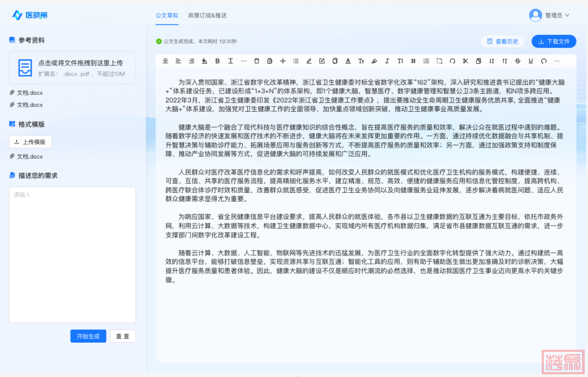Open the 管理员 user dropdown
Image resolution: width=588 pixels, height=377 pixels.
tap(550, 15)
